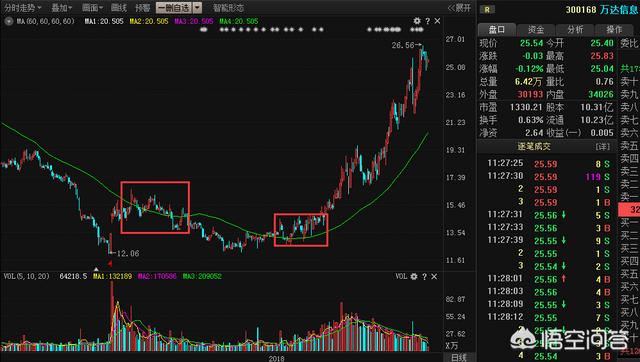The image size is (640, 362).
Task: Click the white triangle marker below the chart
Action: (96, 269)
